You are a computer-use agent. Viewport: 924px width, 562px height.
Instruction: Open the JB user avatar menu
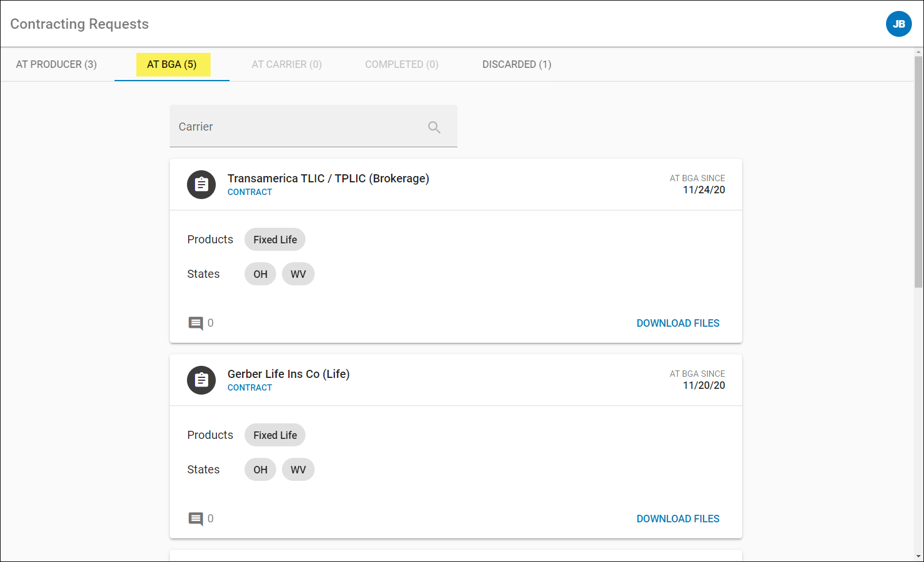point(899,24)
